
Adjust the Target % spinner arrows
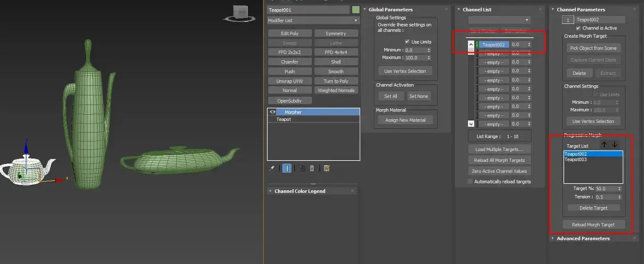tap(619, 189)
